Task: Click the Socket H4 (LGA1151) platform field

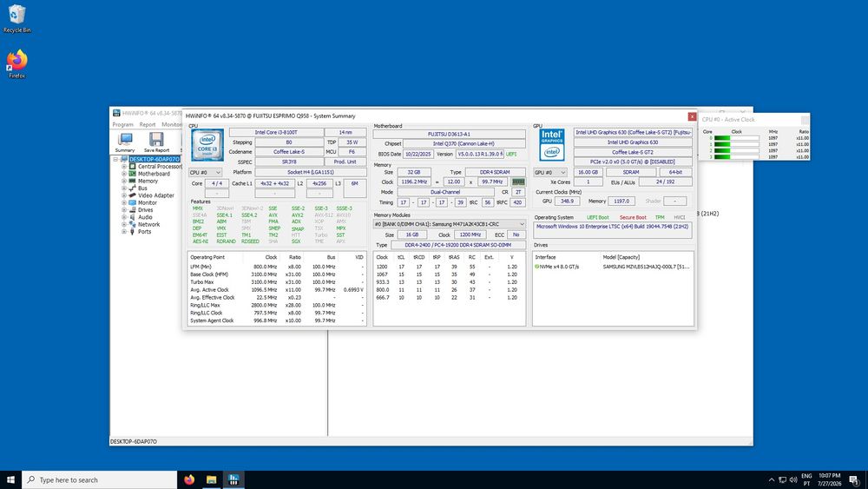Action: (x=310, y=172)
